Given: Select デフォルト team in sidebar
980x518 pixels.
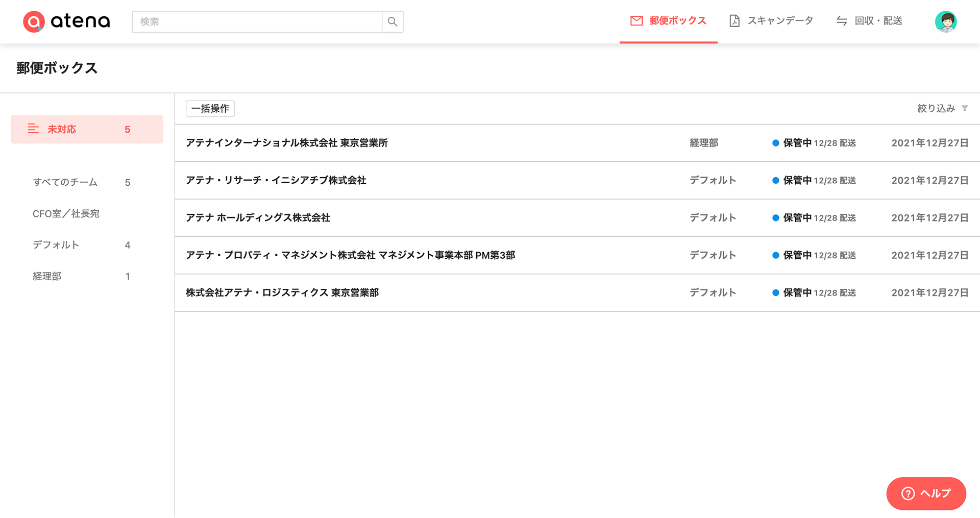Looking at the screenshot, I should (x=56, y=245).
